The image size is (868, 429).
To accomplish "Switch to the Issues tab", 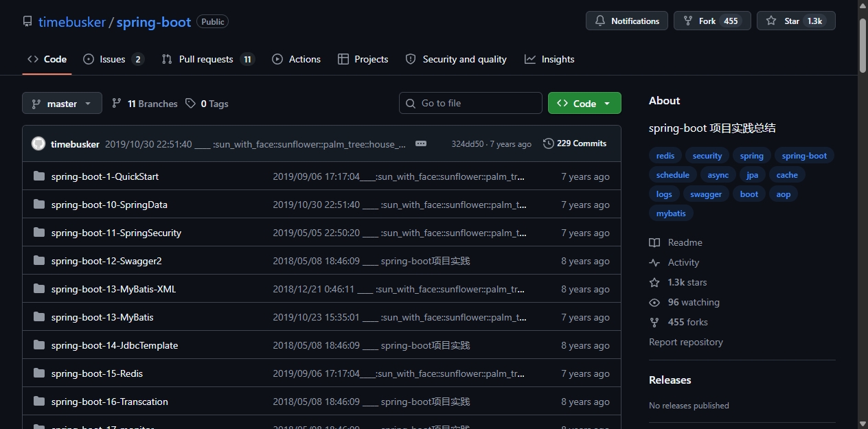I will coord(113,59).
